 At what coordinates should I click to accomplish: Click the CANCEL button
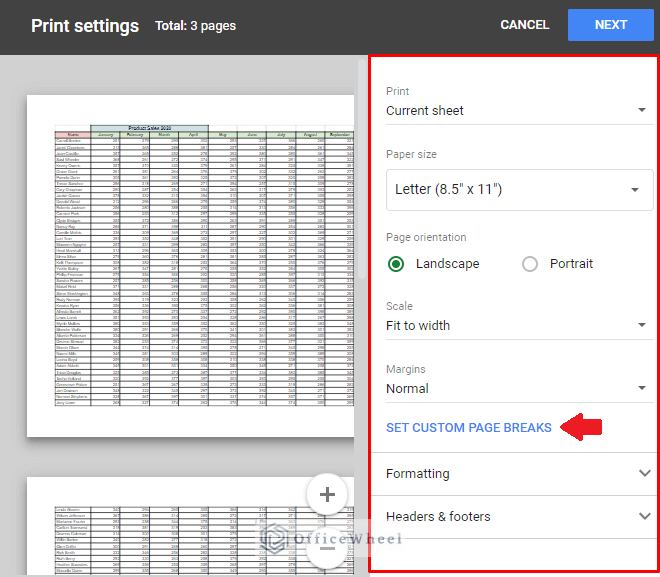(524, 25)
